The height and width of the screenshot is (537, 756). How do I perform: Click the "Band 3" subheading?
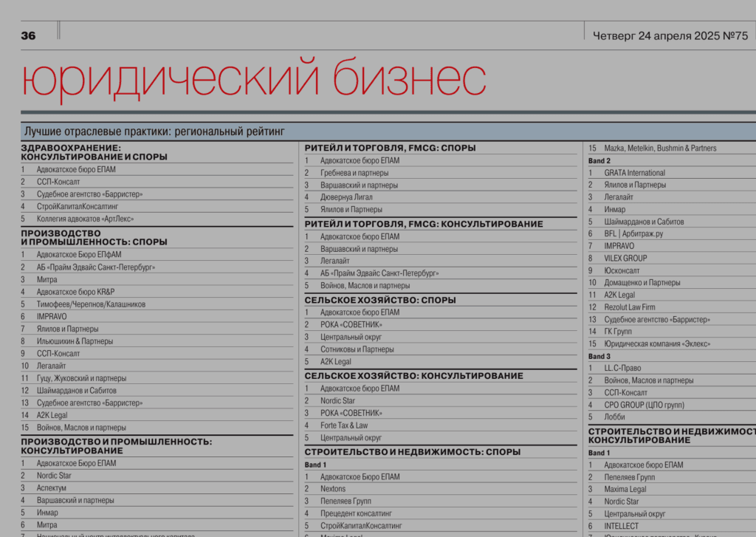pos(599,356)
